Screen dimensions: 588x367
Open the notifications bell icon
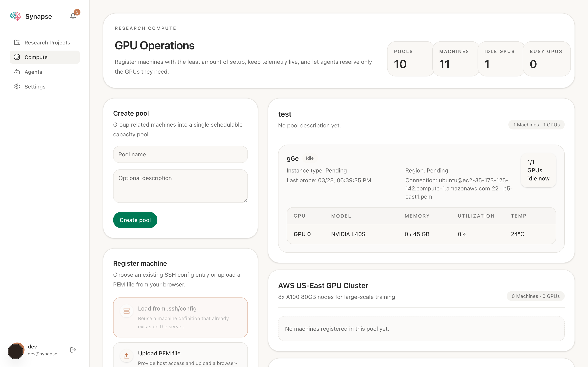pos(73,16)
